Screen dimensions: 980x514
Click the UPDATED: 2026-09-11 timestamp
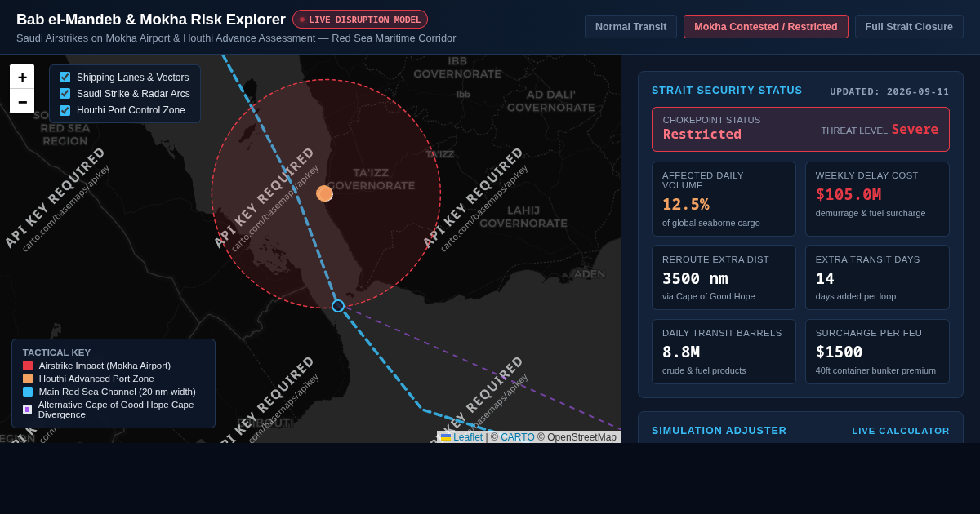(x=889, y=91)
